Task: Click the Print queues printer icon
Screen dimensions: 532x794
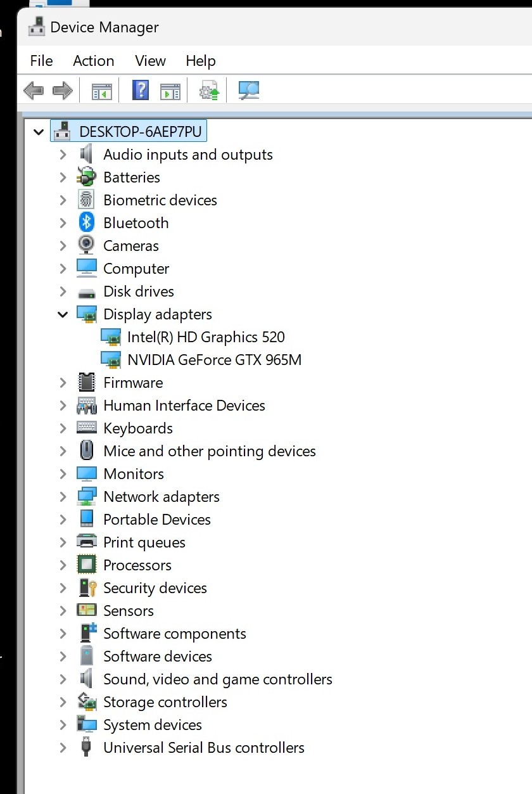Action: pyautogui.click(x=87, y=542)
